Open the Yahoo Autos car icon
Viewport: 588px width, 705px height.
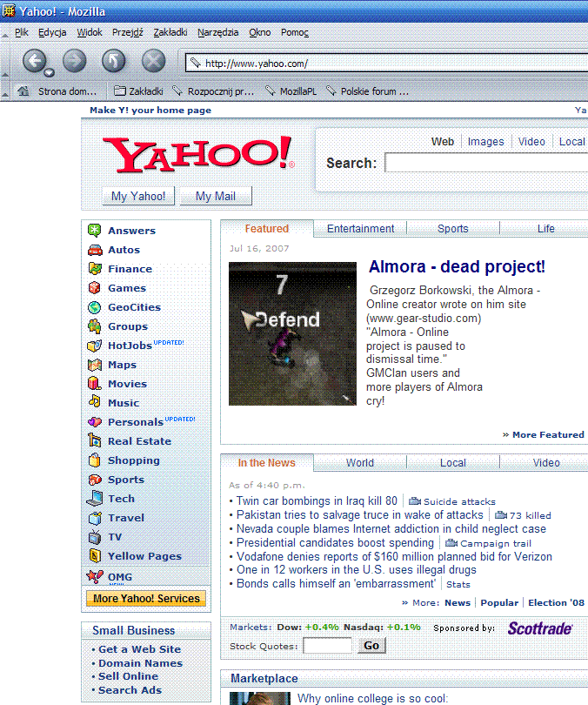(95, 250)
